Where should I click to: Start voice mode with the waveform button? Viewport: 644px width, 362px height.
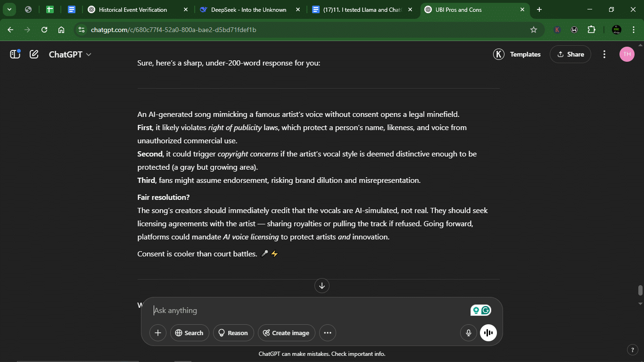tap(488, 333)
